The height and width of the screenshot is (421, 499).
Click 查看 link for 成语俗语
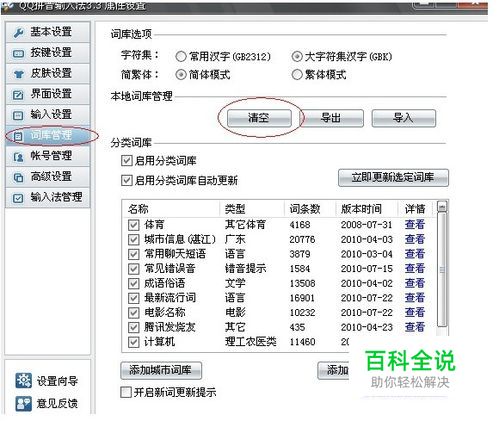[415, 283]
